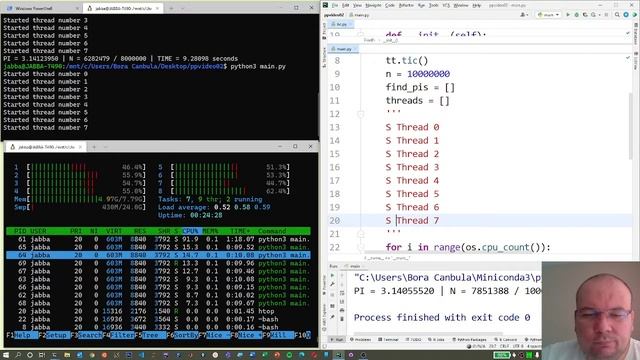Click F4 Filter in htop
The height and width of the screenshot is (360, 640).
118,335
